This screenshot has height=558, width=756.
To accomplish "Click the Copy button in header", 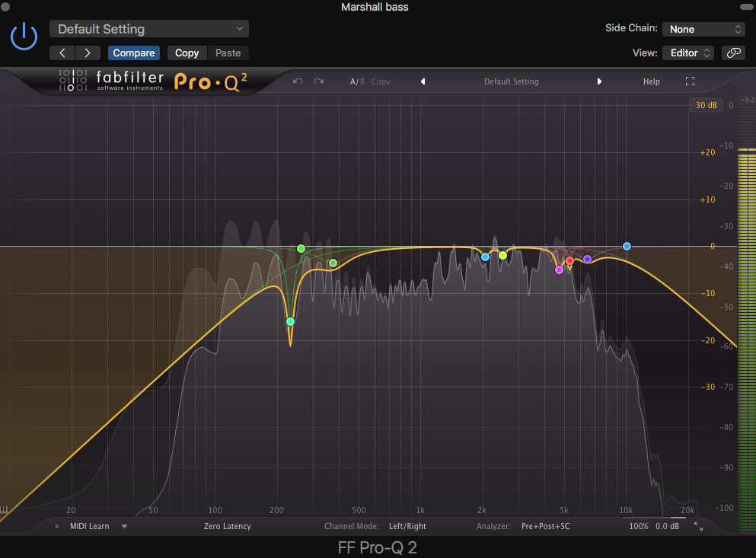I will click(x=187, y=53).
